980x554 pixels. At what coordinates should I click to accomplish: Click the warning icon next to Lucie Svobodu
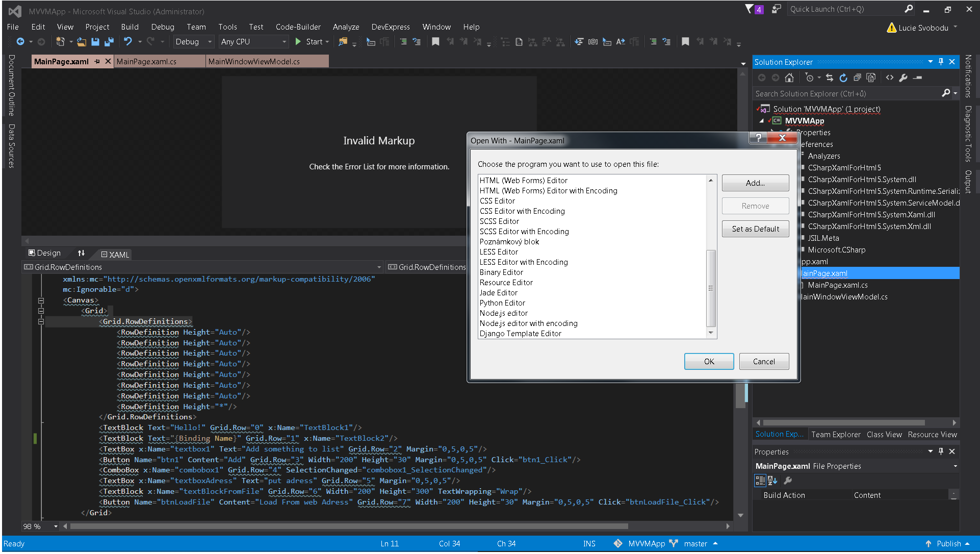[892, 28]
